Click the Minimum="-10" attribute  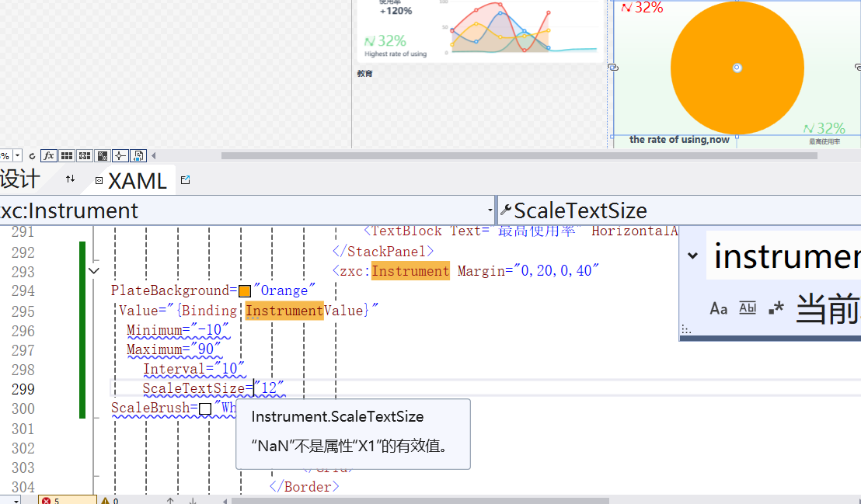(x=177, y=330)
